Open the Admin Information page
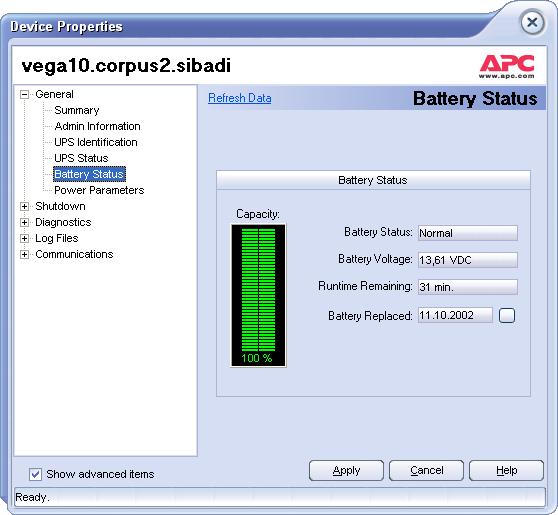Image resolution: width=558 pixels, height=515 pixels. coord(97,126)
